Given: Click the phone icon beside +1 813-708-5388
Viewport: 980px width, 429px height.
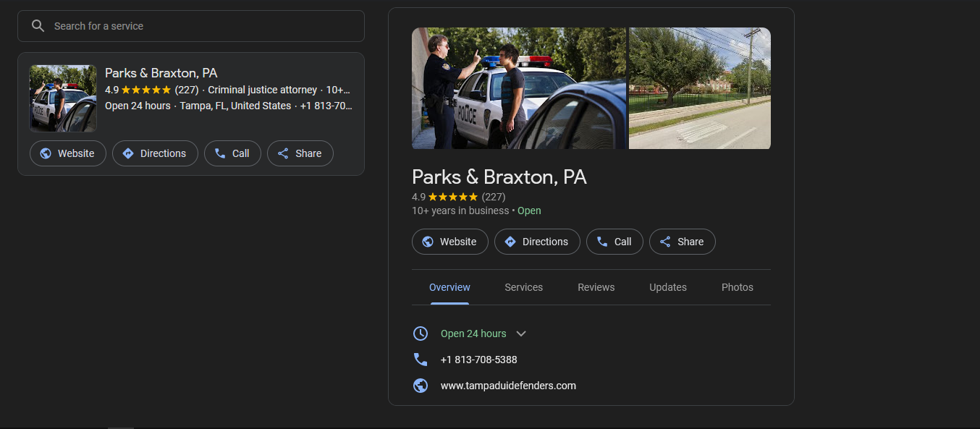Looking at the screenshot, I should coord(421,360).
